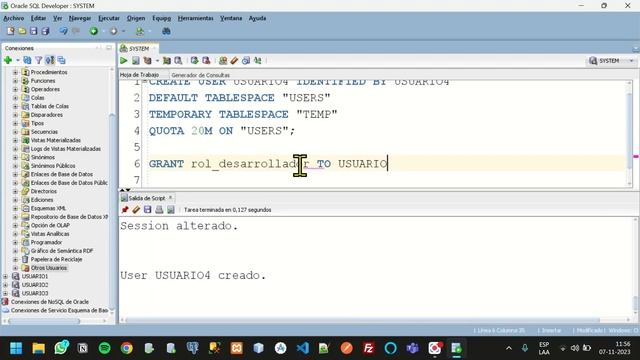Click the Open folder icon in the main toolbar

[x=22, y=31]
